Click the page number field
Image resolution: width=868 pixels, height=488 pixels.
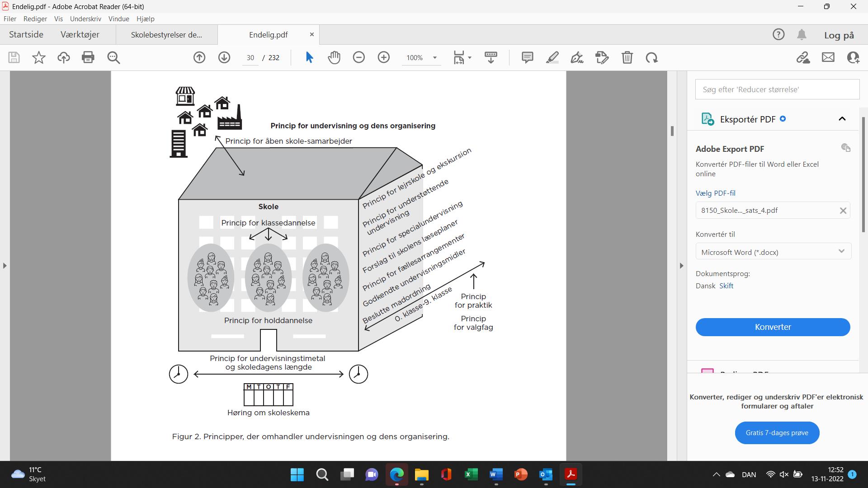pyautogui.click(x=250, y=58)
